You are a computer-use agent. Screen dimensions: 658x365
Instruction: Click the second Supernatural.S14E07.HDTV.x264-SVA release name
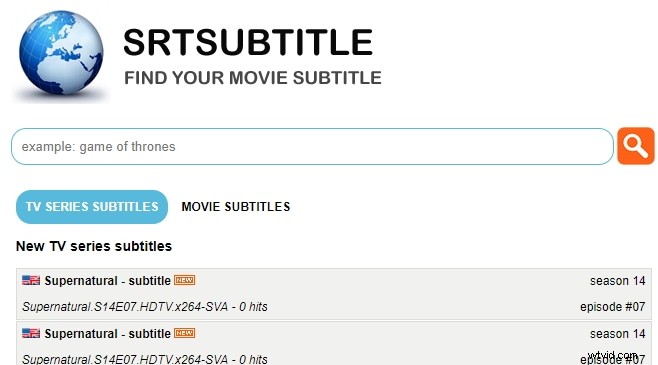tap(125, 360)
